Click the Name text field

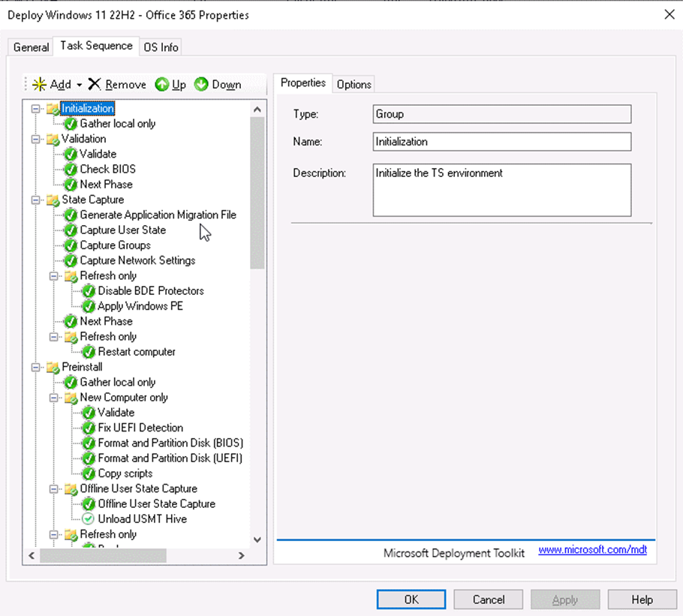pyautogui.click(x=501, y=141)
